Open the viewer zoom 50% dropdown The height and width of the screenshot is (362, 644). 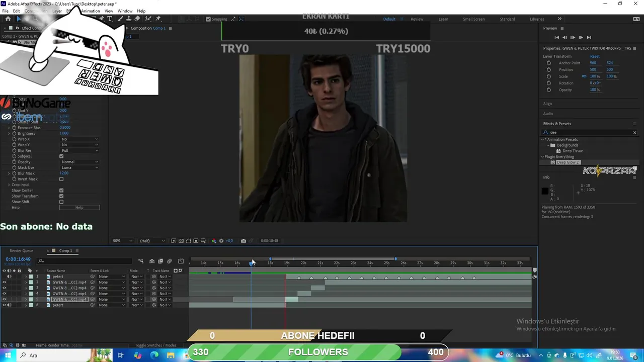122,241
